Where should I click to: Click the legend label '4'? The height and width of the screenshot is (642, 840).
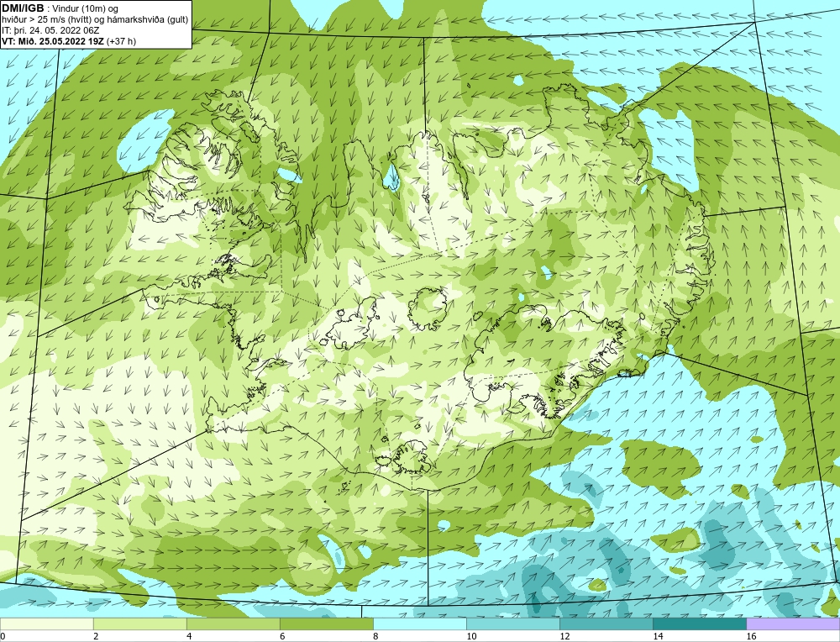(x=189, y=636)
